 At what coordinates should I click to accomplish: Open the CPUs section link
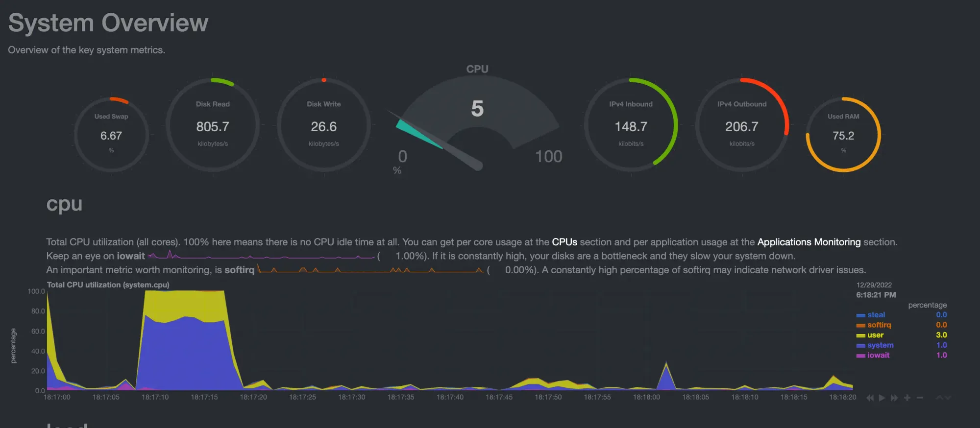tap(564, 242)
